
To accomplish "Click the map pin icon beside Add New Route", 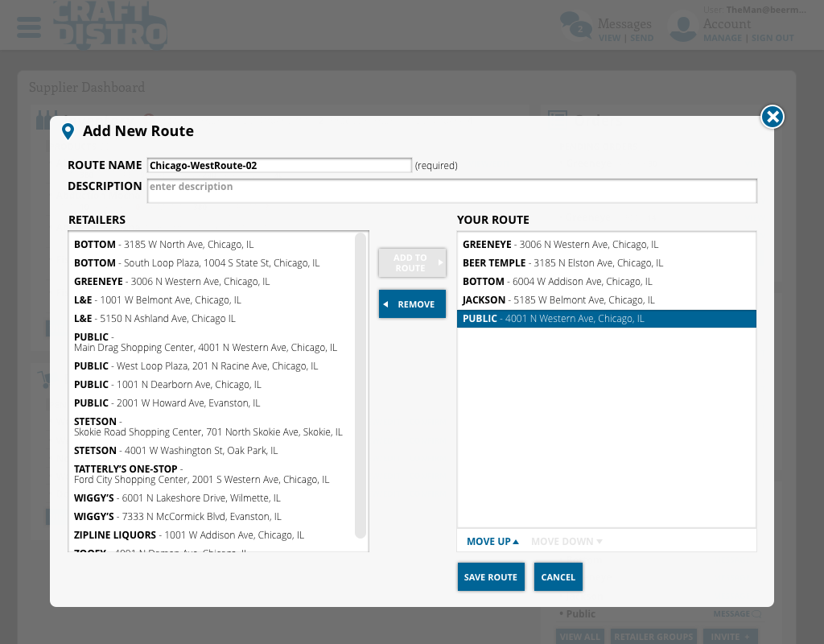I will pos(68,131).
